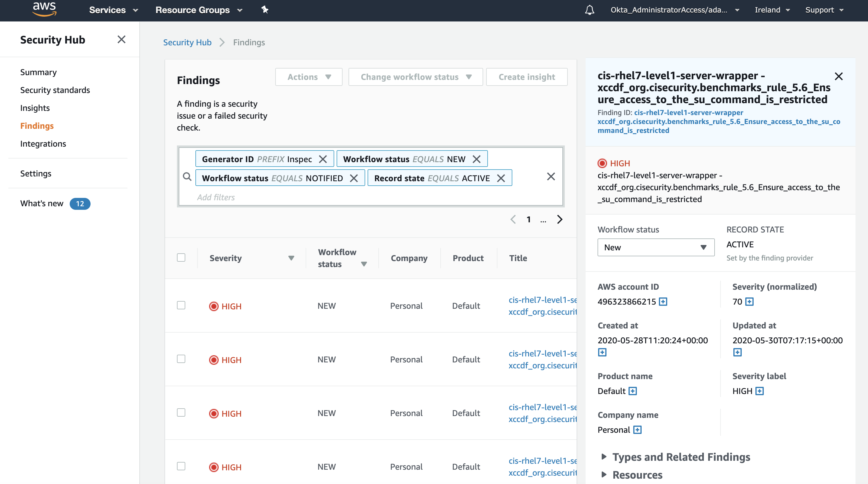Go to next findings page arrow
The image size is (868, 484).
coord(560,219)
